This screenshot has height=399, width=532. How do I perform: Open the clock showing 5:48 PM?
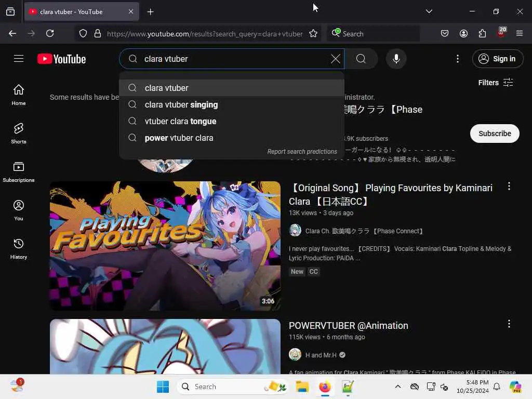[472, 387]
